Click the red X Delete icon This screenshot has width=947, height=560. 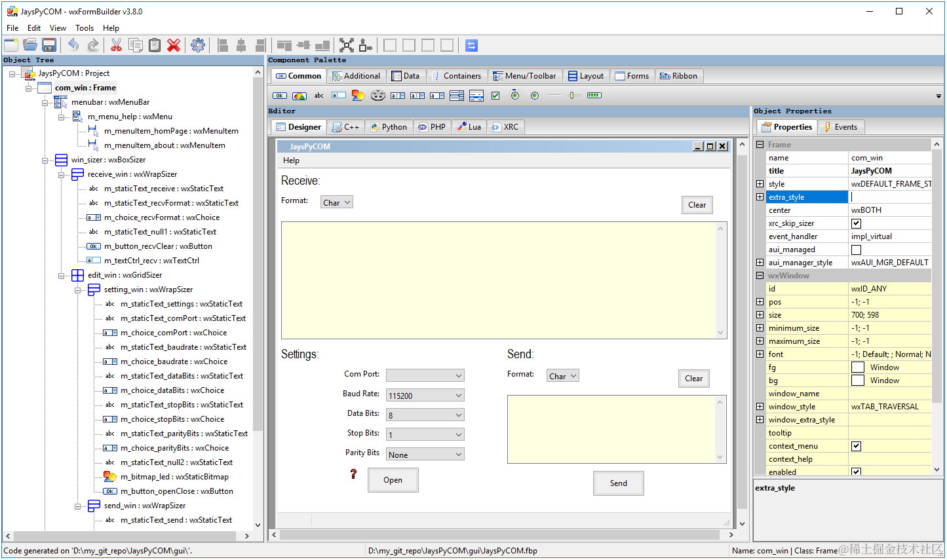click(x=174, y=45)
